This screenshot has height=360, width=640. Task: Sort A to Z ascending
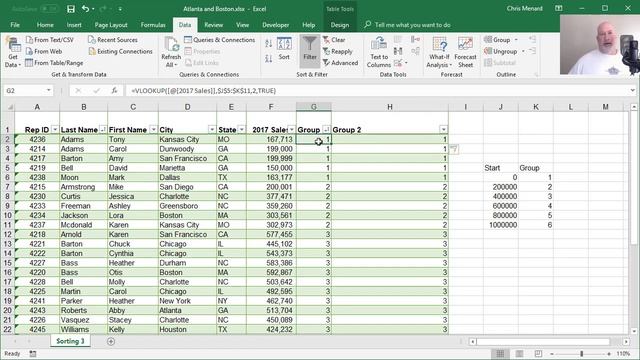(x=268, y=44)
